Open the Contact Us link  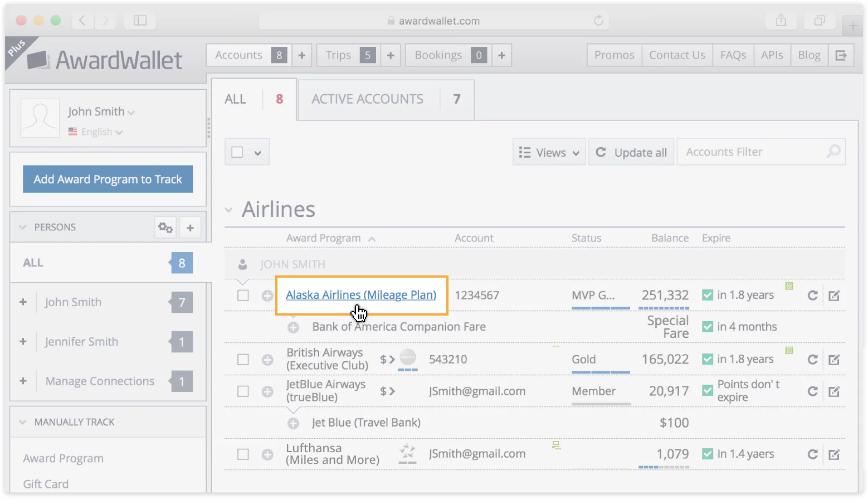pos(677,55)
